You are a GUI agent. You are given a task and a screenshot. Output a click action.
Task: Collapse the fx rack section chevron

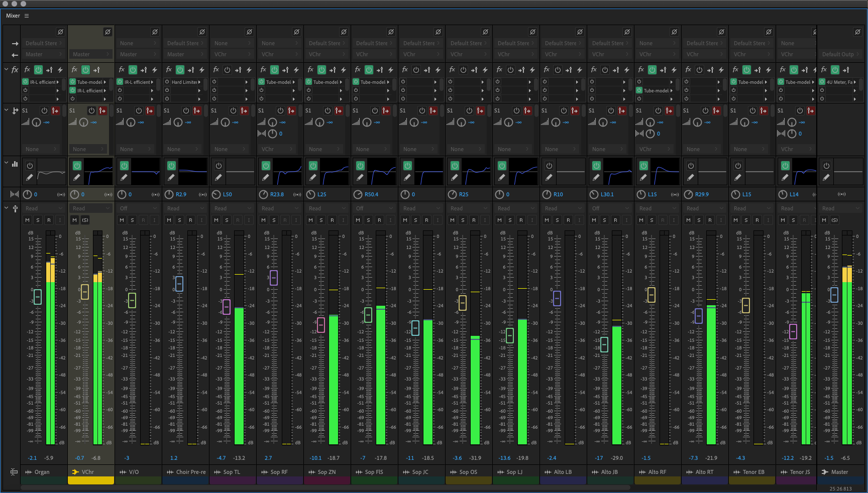click(x=6, y=69)
